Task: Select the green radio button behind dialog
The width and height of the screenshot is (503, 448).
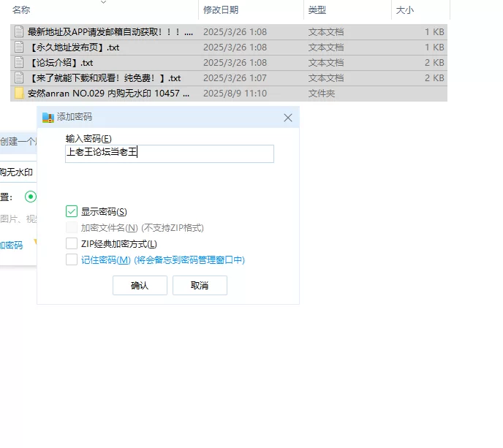Action: pos(31,196)
